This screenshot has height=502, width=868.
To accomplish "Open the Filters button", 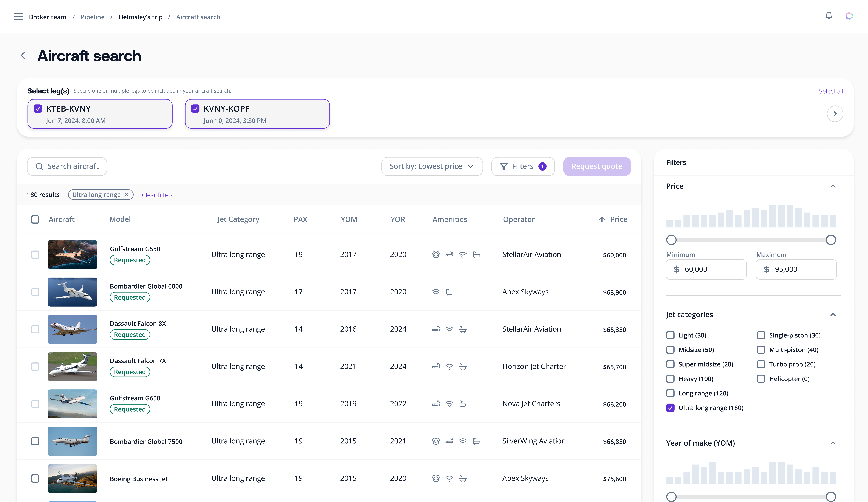I will point(523,166).
